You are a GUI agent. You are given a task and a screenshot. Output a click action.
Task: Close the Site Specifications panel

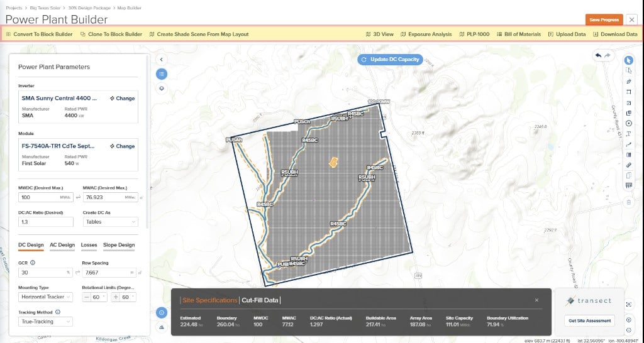pos(536,300)
